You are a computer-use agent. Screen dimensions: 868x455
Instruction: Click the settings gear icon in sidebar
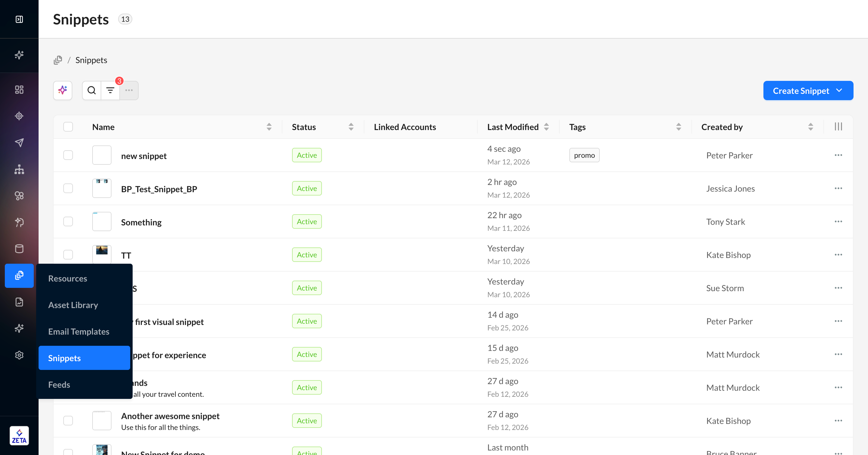click(x=19, y=355)
